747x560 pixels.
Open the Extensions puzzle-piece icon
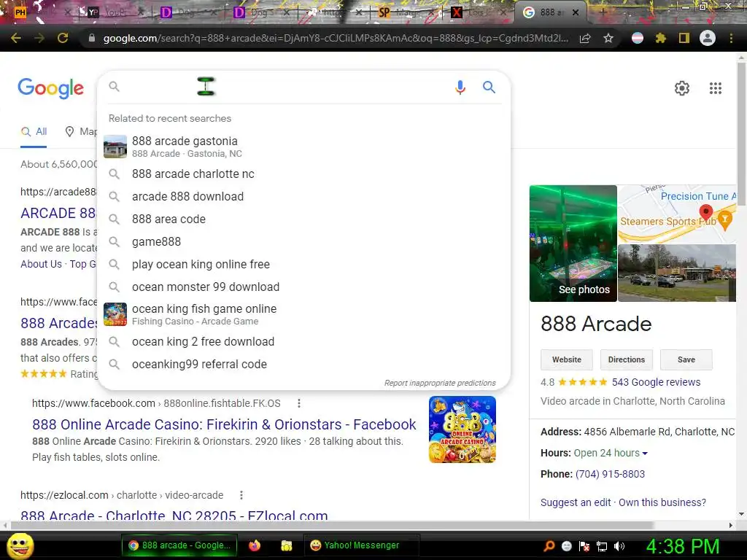click(660, 38)
